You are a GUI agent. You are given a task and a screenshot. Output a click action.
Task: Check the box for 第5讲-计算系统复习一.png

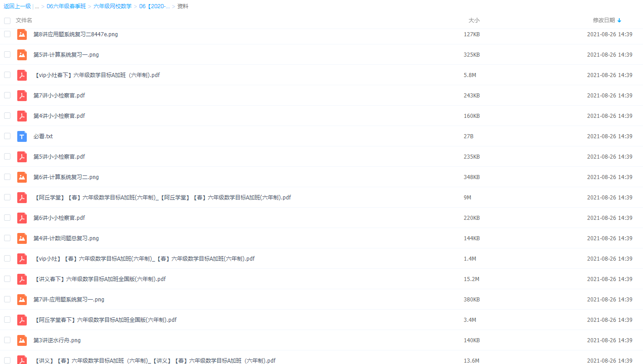click(x=7, y=54)
